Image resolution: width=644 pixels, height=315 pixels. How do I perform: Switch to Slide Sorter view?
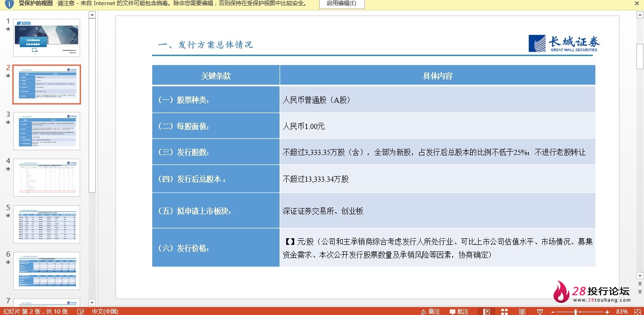tap(504, 311)
